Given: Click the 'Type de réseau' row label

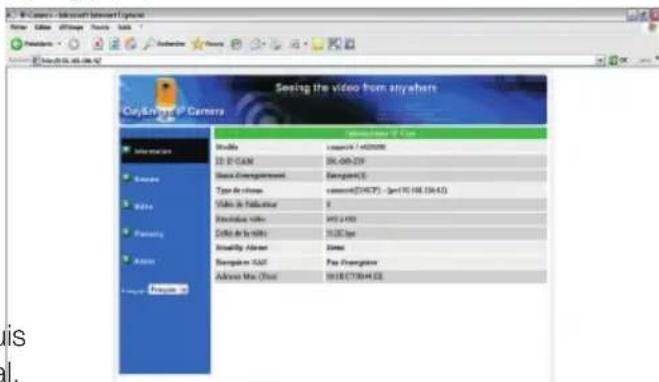Looking at the screenshot, I should click(x=239, y=190).
